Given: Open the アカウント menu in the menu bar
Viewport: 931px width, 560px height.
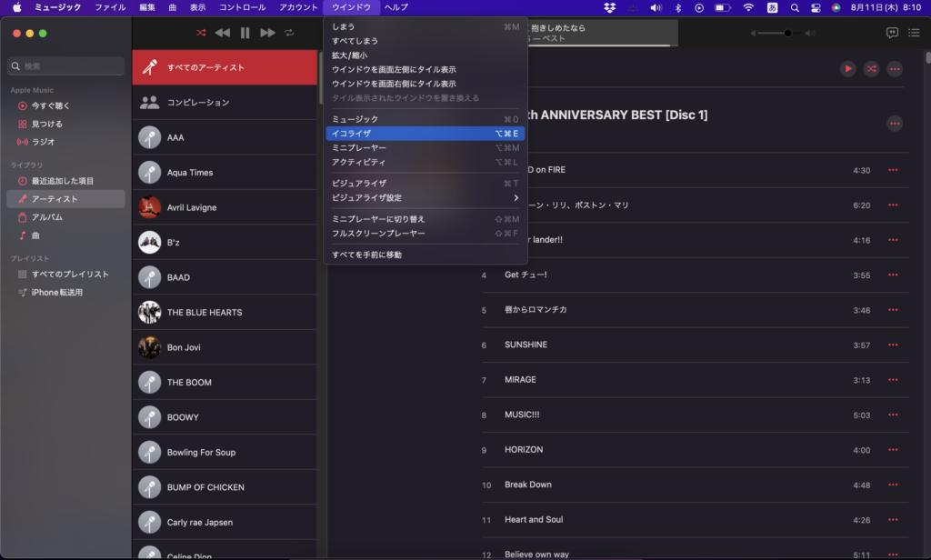Looking at the screenshot, I should [298, 7].
